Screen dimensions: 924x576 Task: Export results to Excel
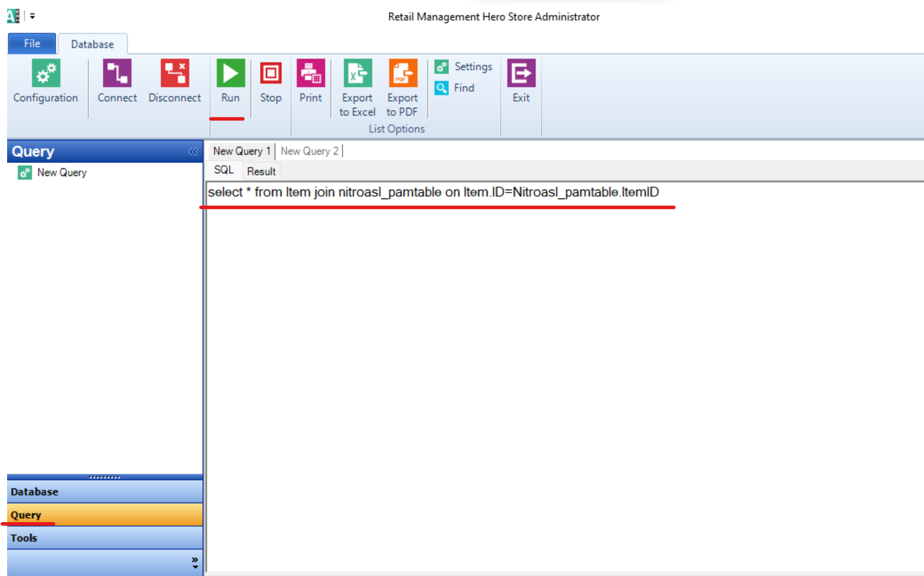[358, 73]
